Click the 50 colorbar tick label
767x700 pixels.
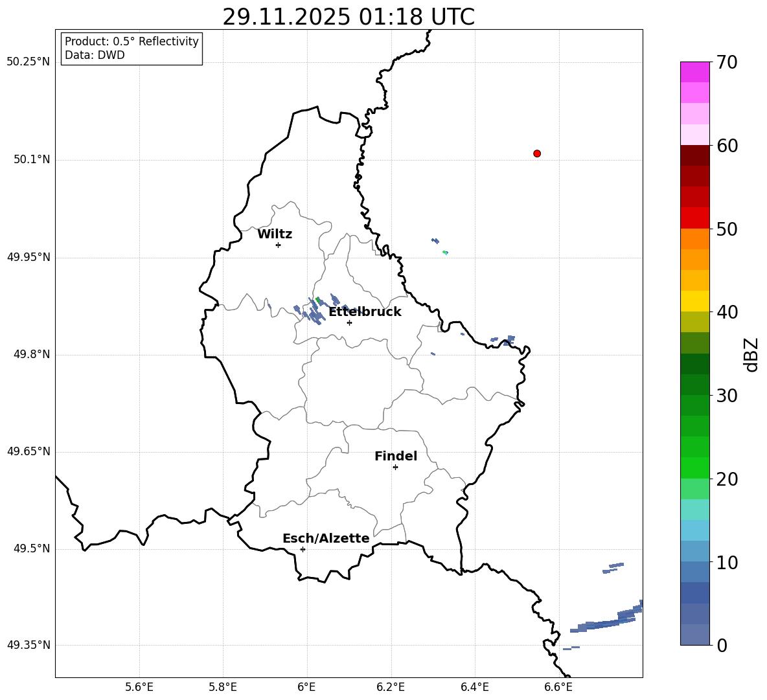pyautogui.click(x=727, y=229)
